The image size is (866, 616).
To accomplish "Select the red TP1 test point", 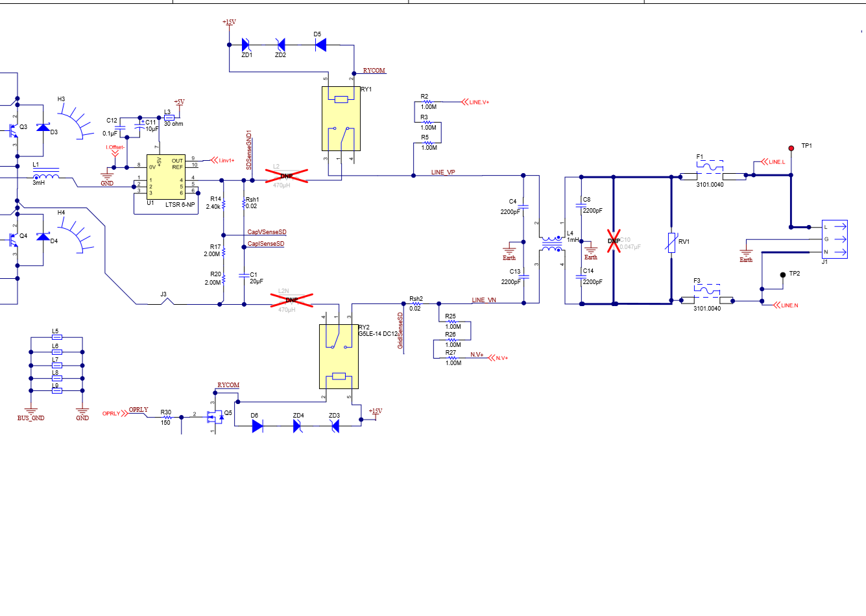I will click(x=791, y=148).
